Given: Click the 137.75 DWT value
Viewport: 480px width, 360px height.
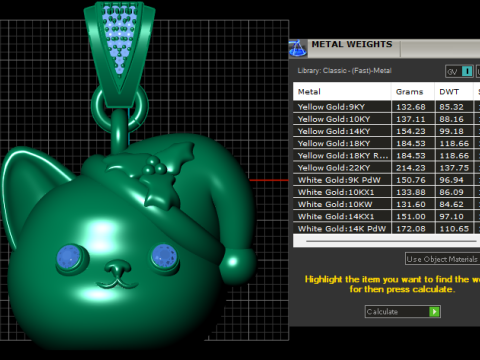Looking at the screenshot, I should (x=454, y=168).
